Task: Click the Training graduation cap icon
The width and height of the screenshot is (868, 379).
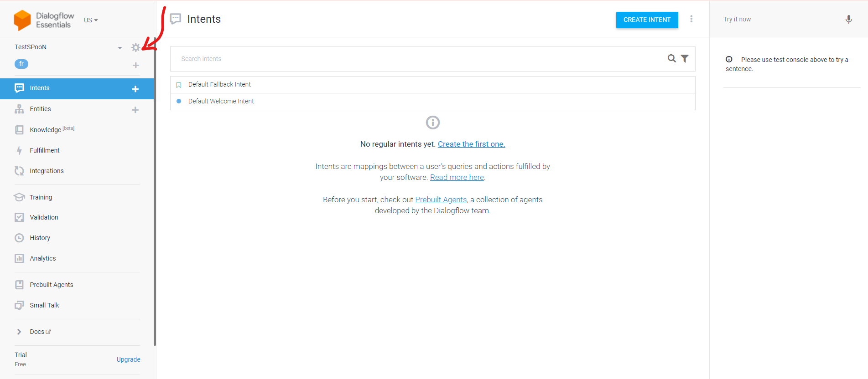Action: pos(19,197)
